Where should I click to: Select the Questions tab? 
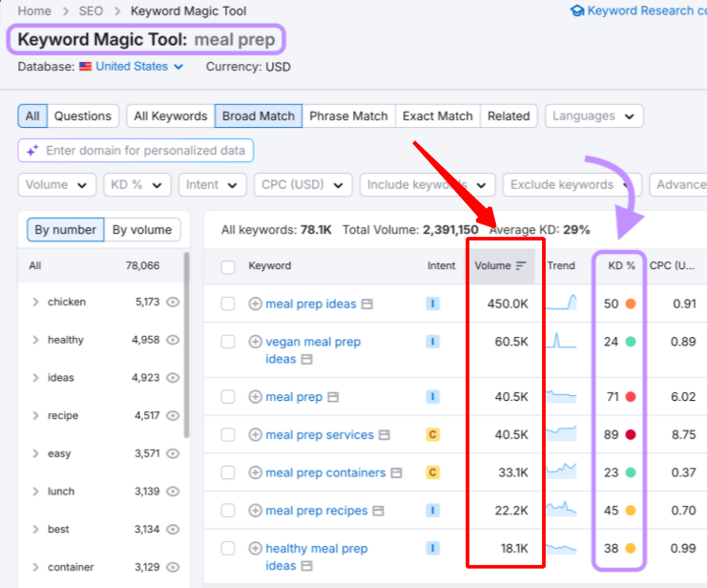click(x=83, y=115)
